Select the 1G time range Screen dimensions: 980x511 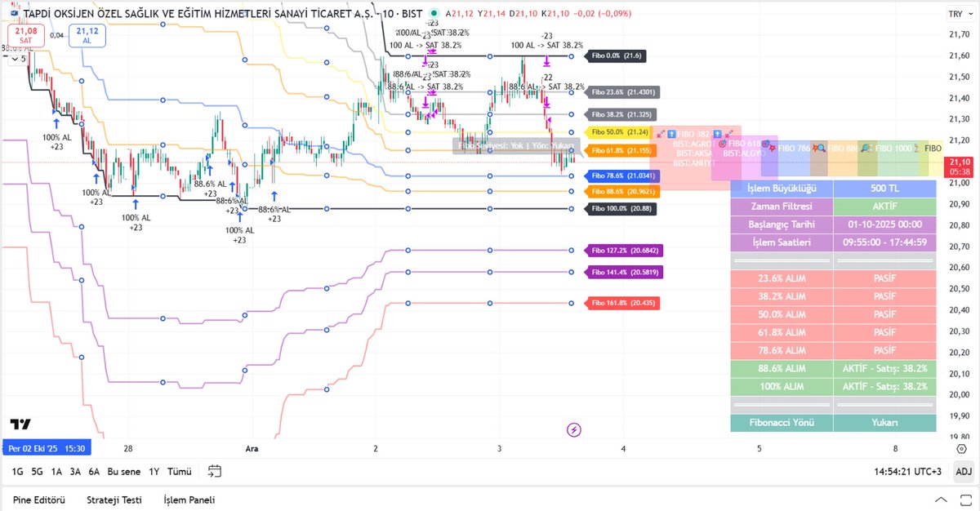tap(17, 472)
